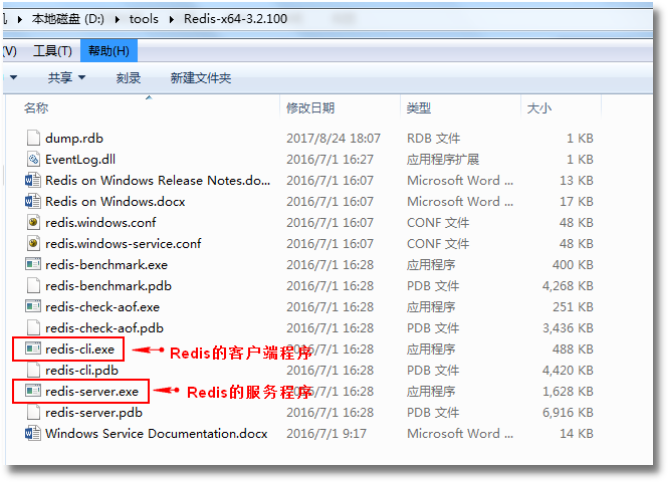The image size is (670, 483).
Task: Click date 2017/8/24 18:07 of dump.rdb
Action: pos(333,138)
